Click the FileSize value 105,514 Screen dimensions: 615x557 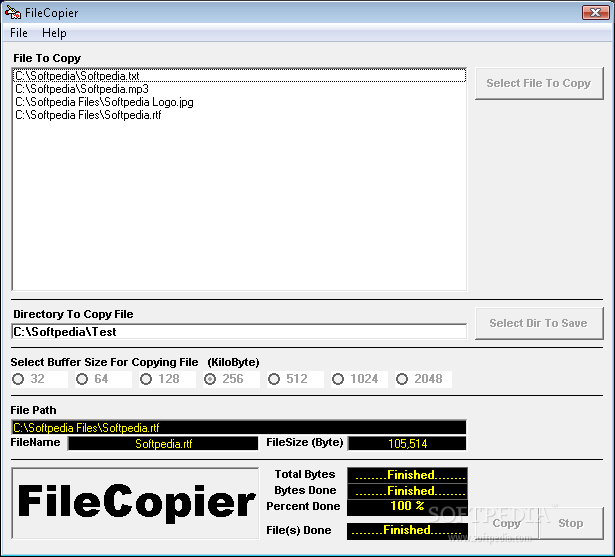point(408,444)
